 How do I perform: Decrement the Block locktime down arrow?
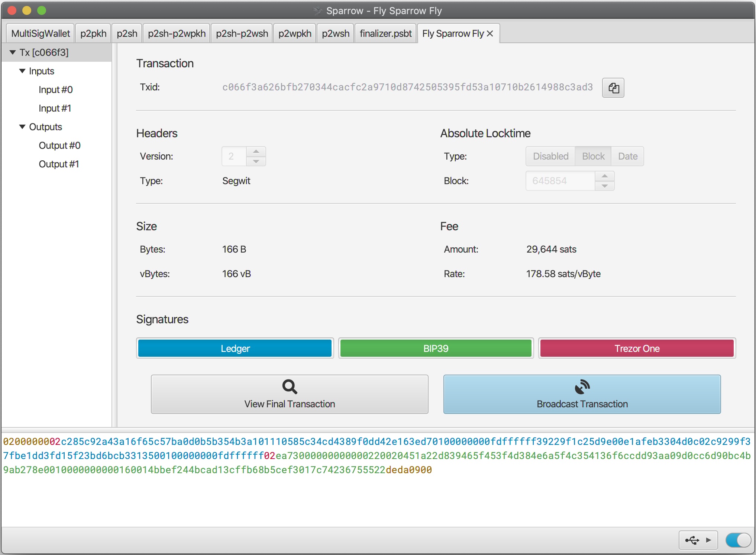click(605, 186)
